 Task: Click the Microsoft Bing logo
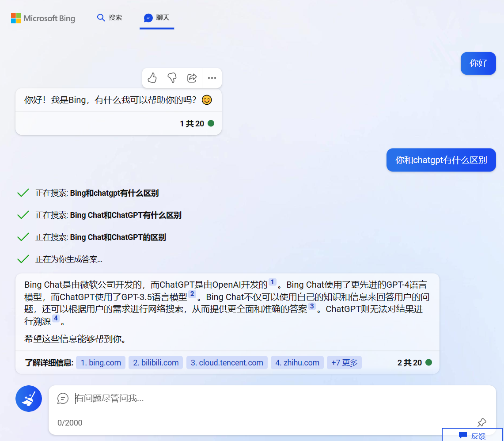pyautogui.click(x=43, y=18)
